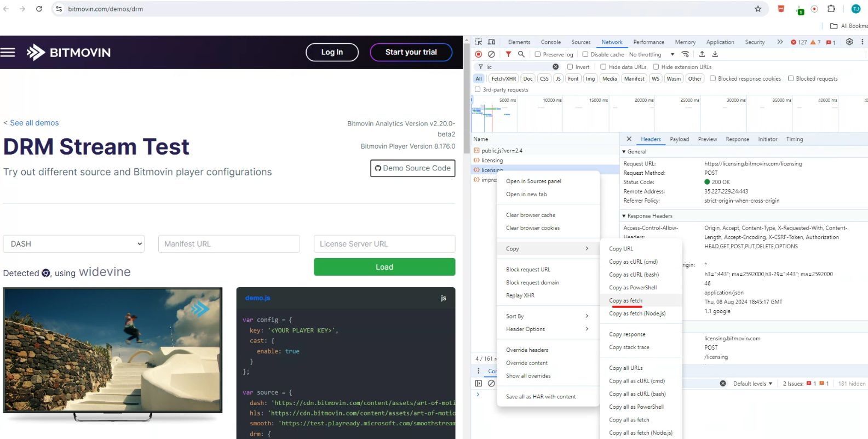Check 3rd-party requests
The height and width of the screenshot is (439, 868).
click(x=478, y=89)
